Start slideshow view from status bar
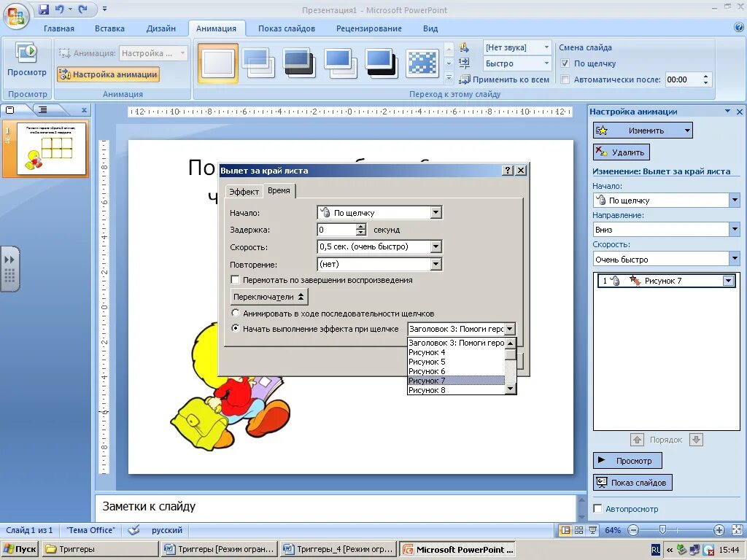Screen dimensions: 747x560 pos(592,530)
